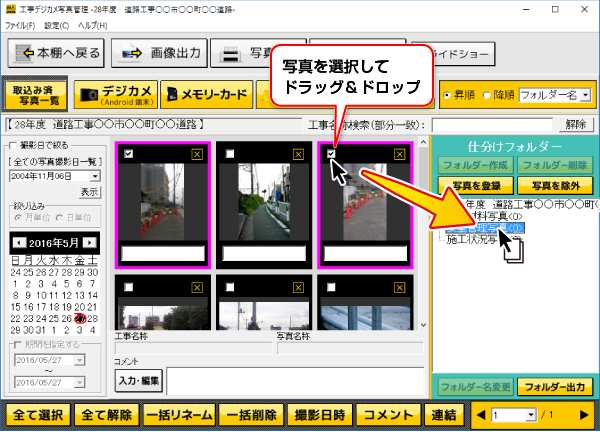Open 画像出力 export button

(159, 53)
